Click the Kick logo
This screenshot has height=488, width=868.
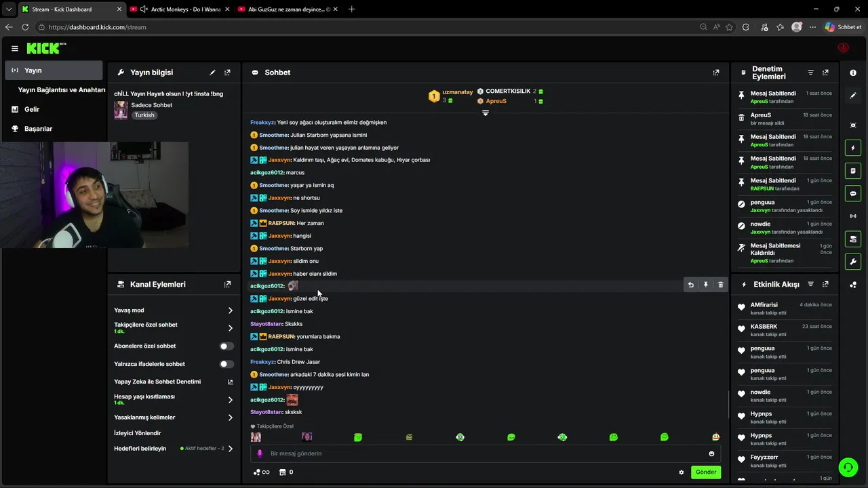(45, 48)
